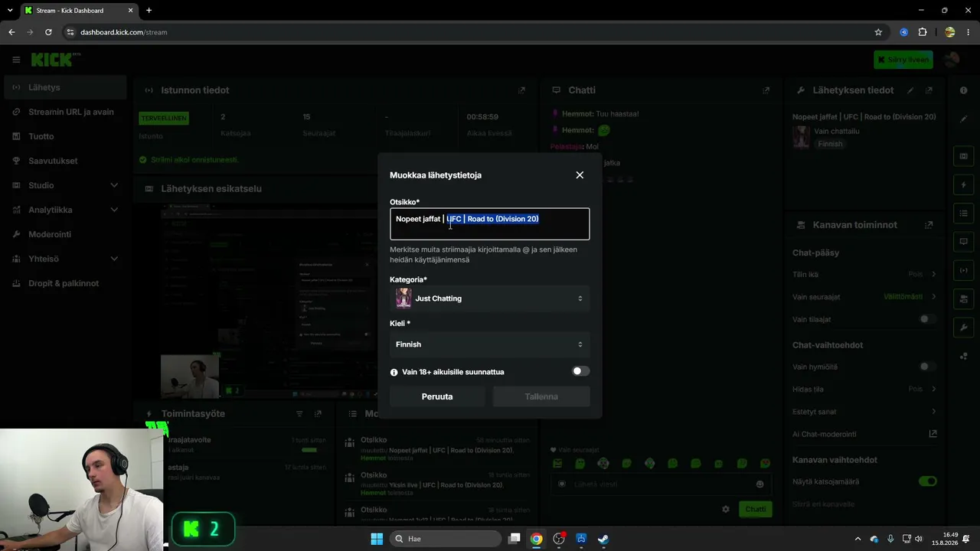Open AI Chat-moderointi external link icon
The width and height of the screenshot is (980, 551).
[x=933, y=434]
